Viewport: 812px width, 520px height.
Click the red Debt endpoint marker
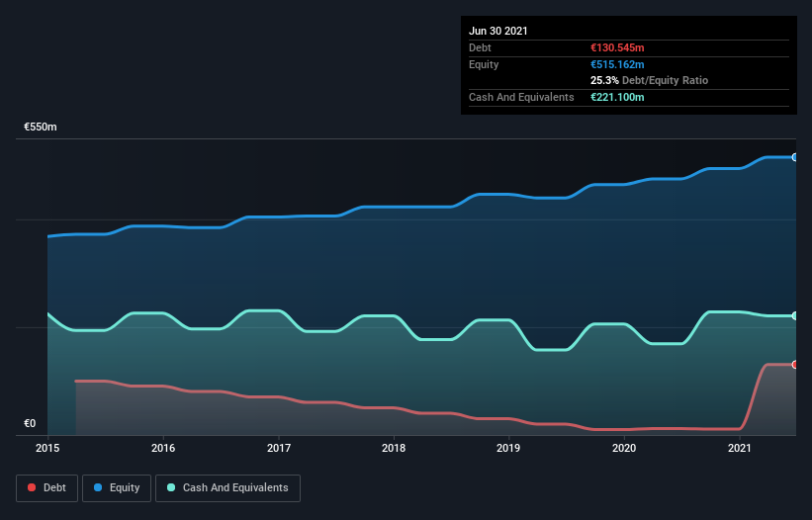[795, 365]
